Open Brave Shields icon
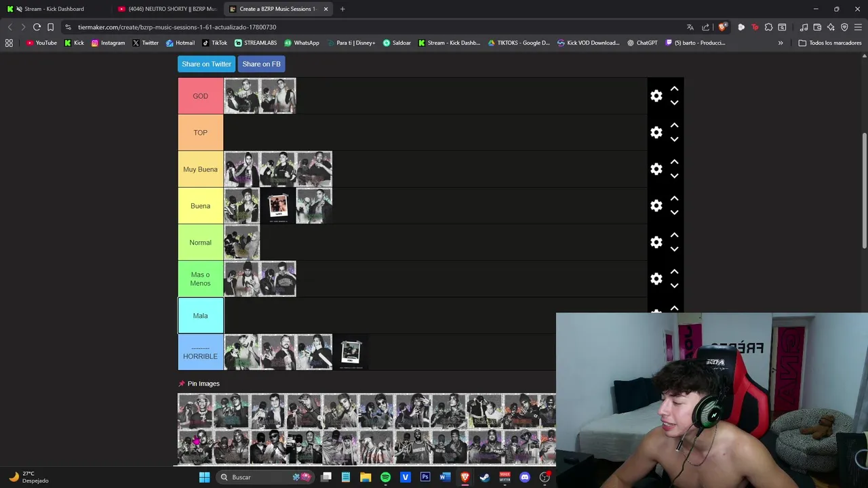868x488 pixels. point(722,27)
